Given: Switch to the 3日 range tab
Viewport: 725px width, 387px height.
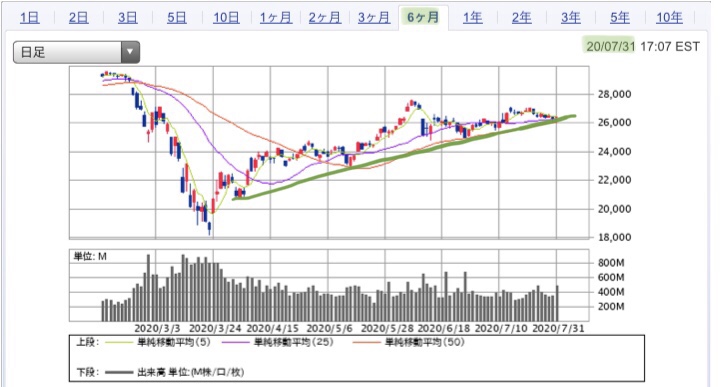Looking at the screenshot, I should [128, 18].
